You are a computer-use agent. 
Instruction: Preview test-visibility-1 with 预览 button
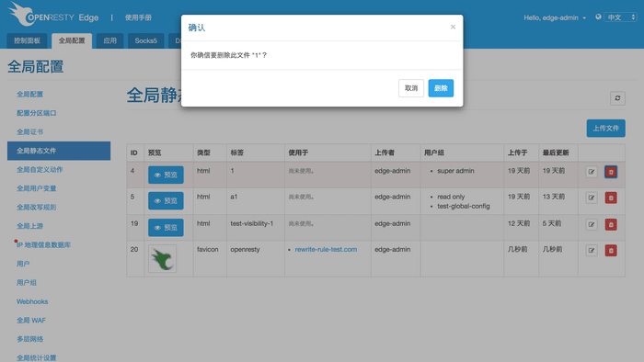pyautogui.click(x=166, y=228)
